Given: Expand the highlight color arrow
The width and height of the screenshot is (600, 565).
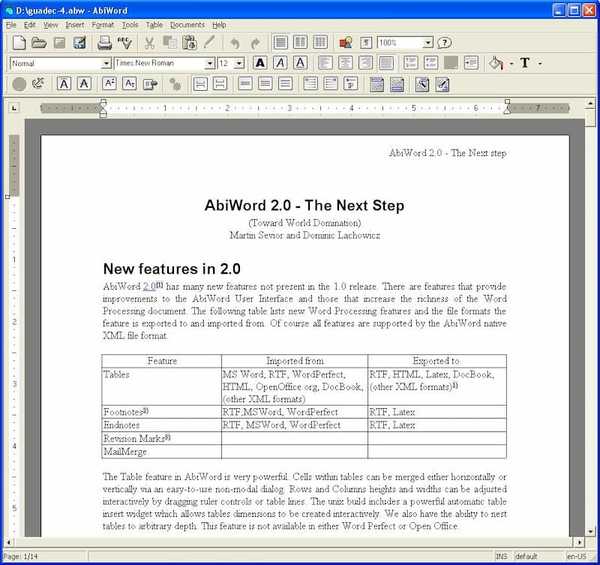Looking at the screenshot, I should (x=512, y=64).
